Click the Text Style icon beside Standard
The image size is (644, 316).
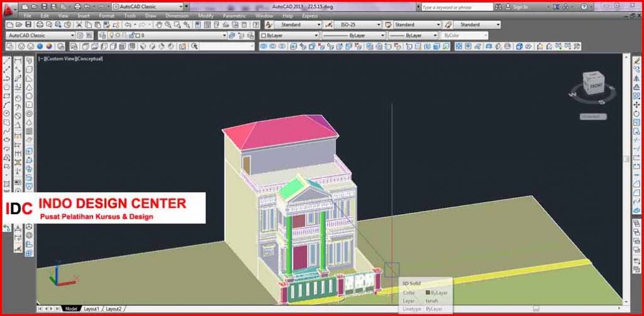(x=269, y=25)
